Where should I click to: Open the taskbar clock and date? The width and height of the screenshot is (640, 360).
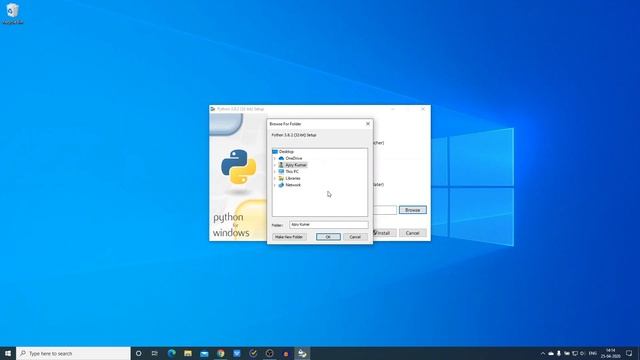pyautogui.click(x=611, y=353)
